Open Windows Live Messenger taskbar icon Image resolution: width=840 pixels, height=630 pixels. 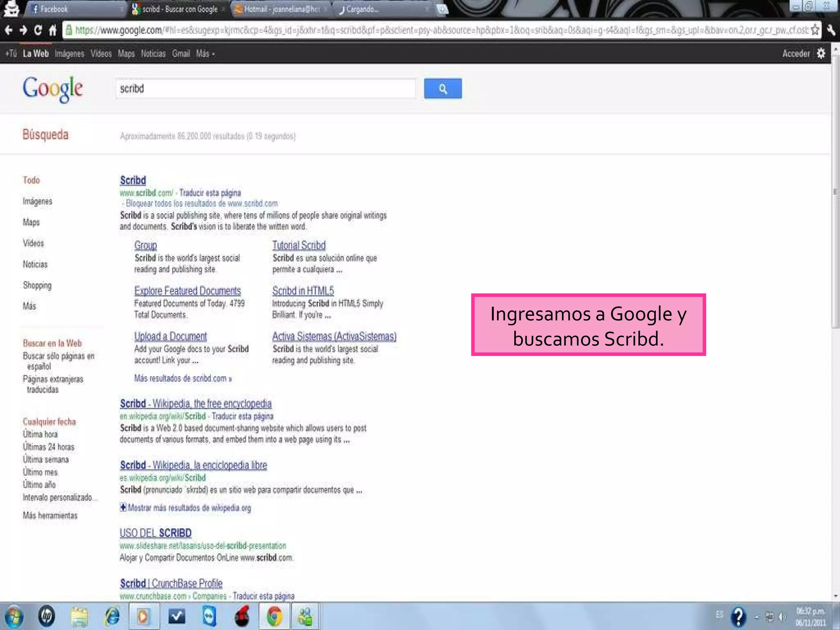point(305,616)
